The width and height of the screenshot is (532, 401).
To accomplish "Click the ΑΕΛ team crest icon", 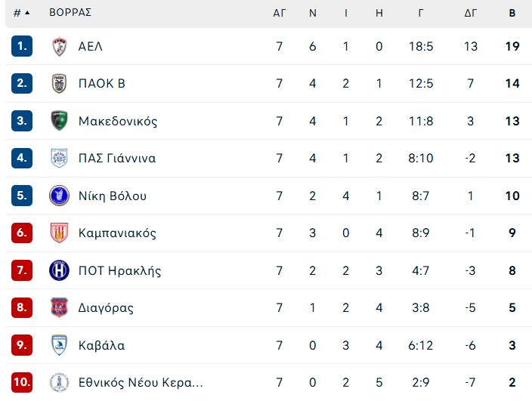I will [60, 46].
